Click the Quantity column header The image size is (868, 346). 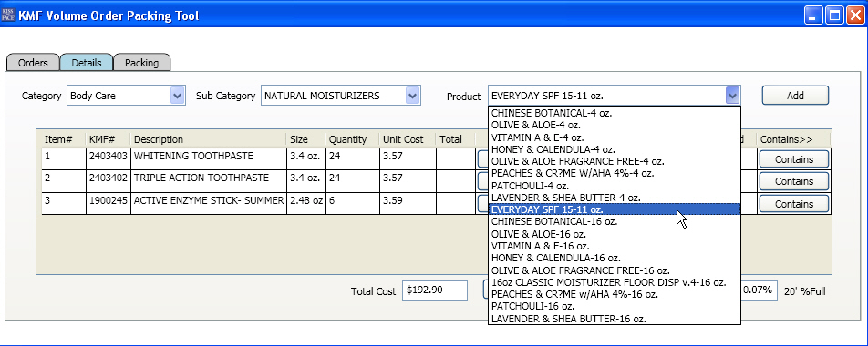coord(352,139)
